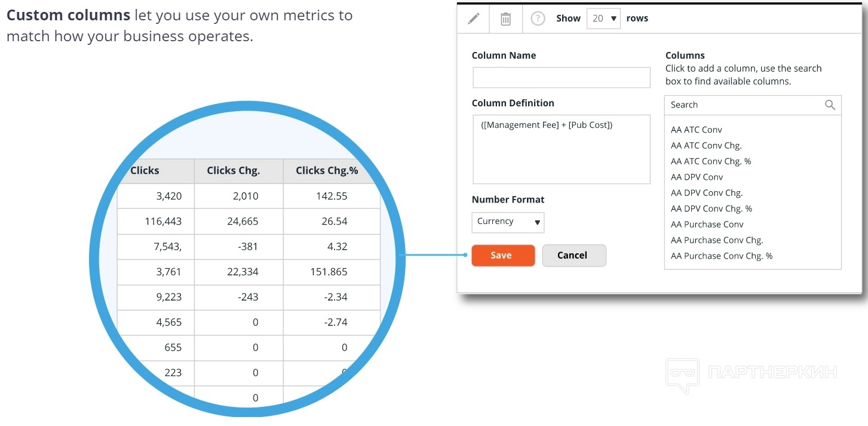Click the question mark help icon
868x426 pixels.
pyautogui.click(x=538, y=19)
